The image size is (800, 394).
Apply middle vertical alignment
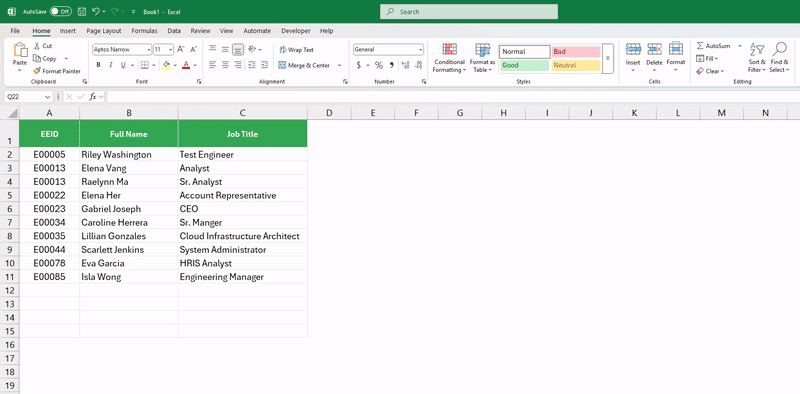coord(225,50)
